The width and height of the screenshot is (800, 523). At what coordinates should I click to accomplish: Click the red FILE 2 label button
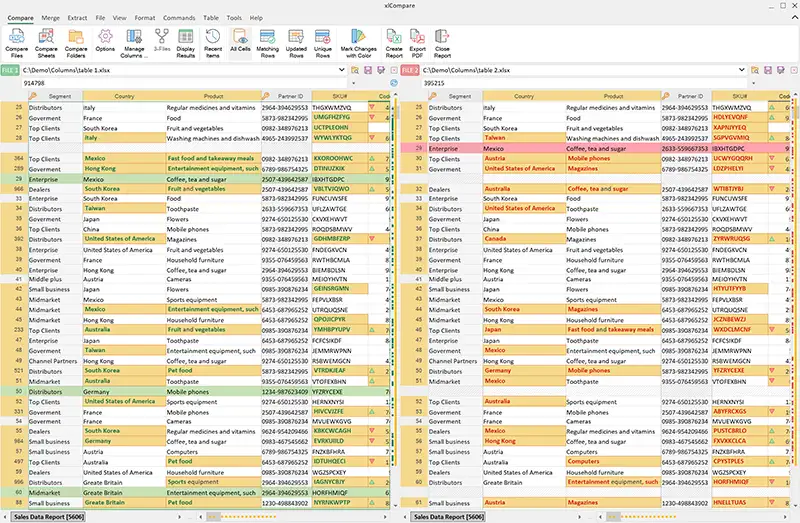(x=410, y=70)
